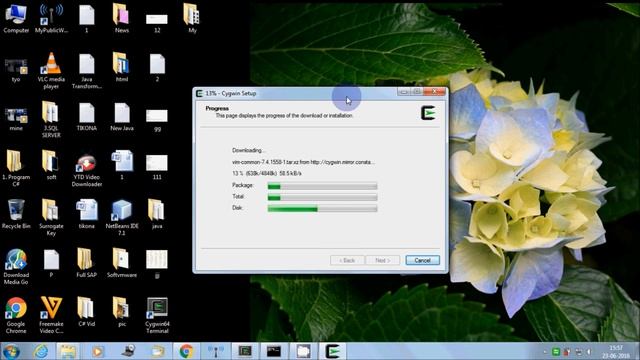Select the pic folder on desktop
The height and width of the screenshot is (360, 640).
[122, 312]
